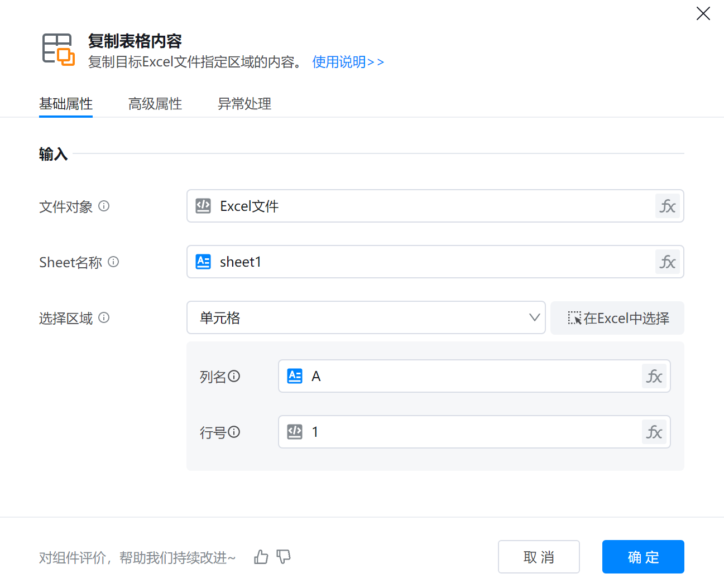Click the 在Excel中选择 button
Viewport: 724px width, 588px height.
click(617, 318)
